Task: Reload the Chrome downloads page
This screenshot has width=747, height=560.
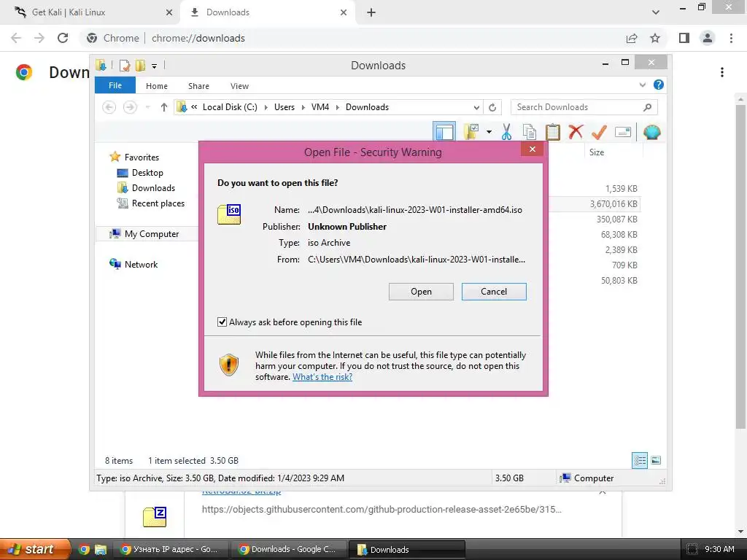Action: (x=63, y=38)
